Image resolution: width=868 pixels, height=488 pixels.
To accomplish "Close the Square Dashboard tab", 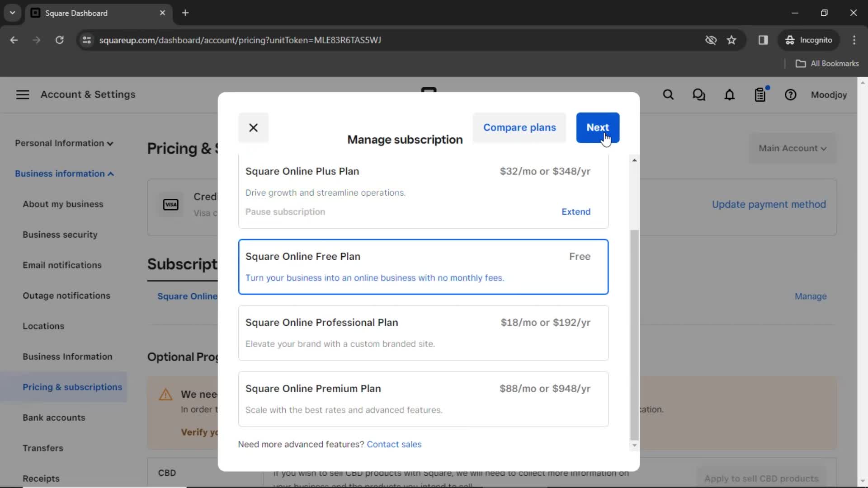I will pyautogui.click(x=162, y=13).
